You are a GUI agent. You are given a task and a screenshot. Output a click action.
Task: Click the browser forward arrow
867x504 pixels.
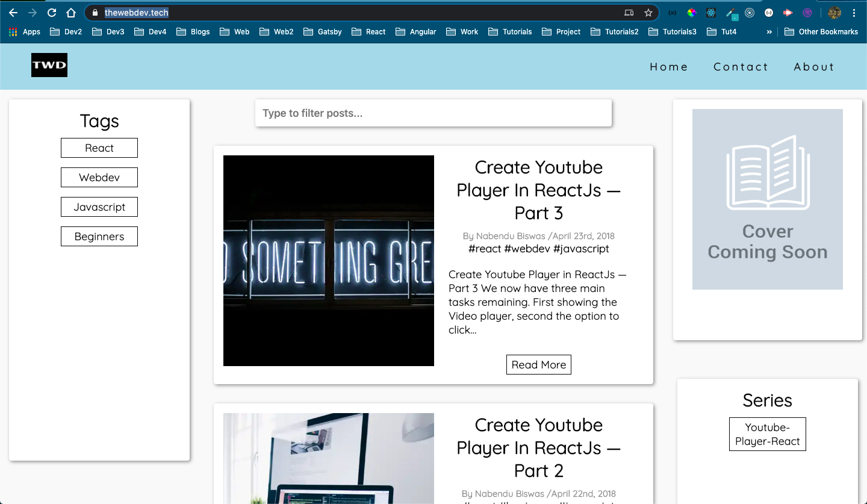33,13
